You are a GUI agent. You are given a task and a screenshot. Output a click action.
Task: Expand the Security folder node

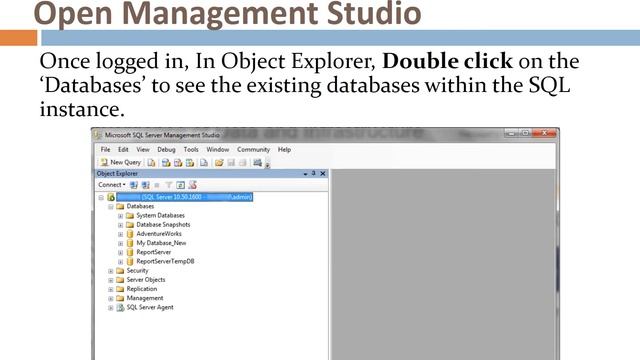[x=111, y=271]
